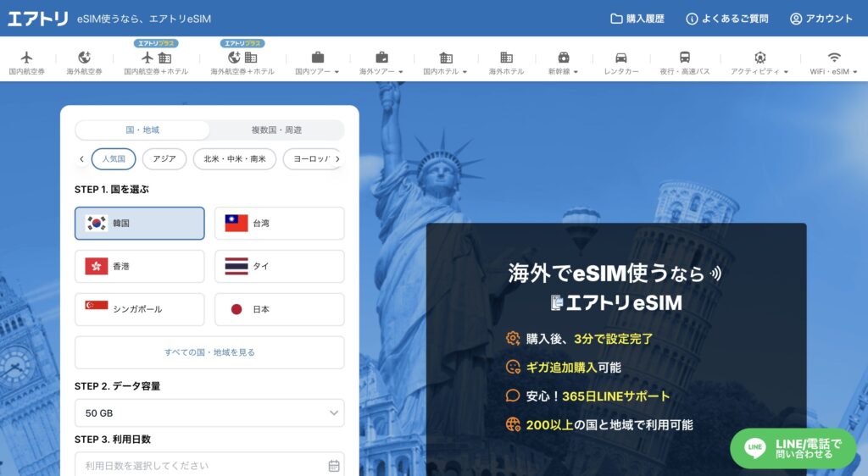Open the FAQ info icon

click(x=692, y=19)
